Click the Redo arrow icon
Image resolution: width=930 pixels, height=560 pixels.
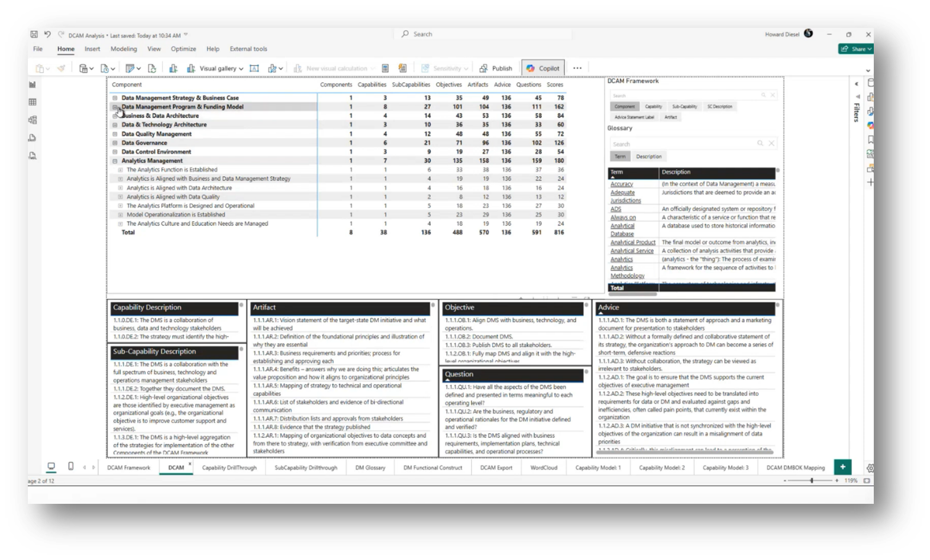[x=61, y=35]
